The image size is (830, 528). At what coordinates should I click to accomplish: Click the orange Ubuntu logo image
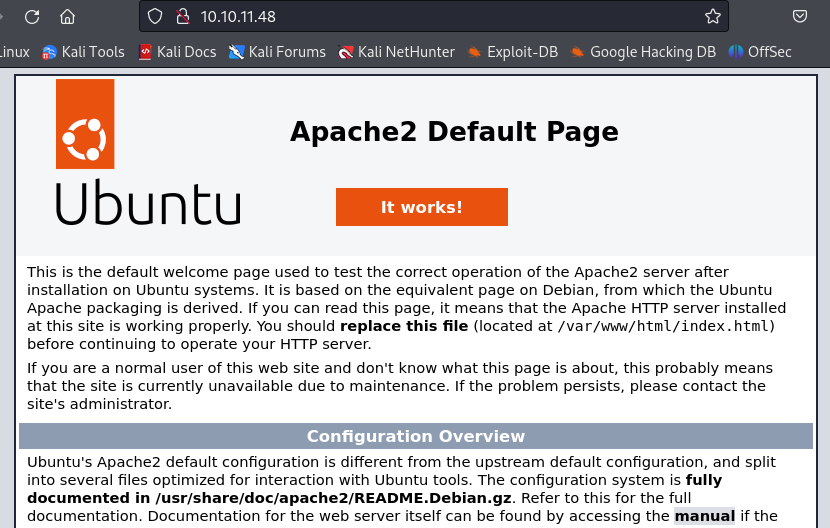tap(85, 124)
